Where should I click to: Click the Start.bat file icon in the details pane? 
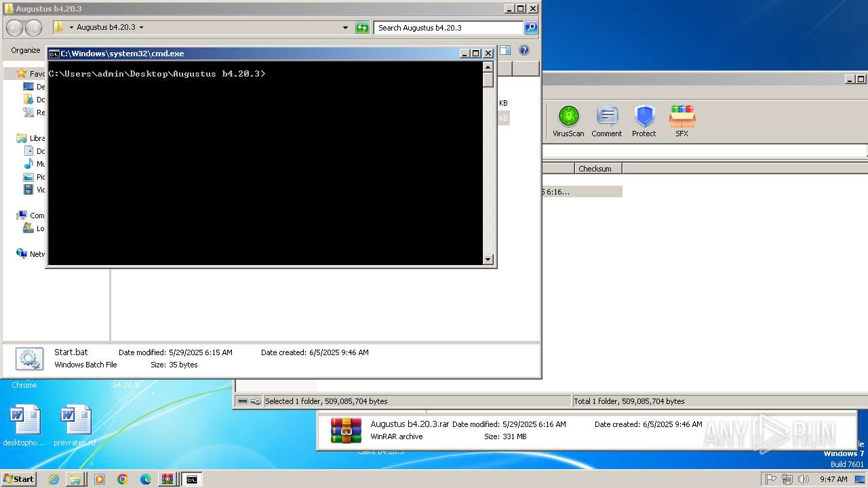(29, 359)
